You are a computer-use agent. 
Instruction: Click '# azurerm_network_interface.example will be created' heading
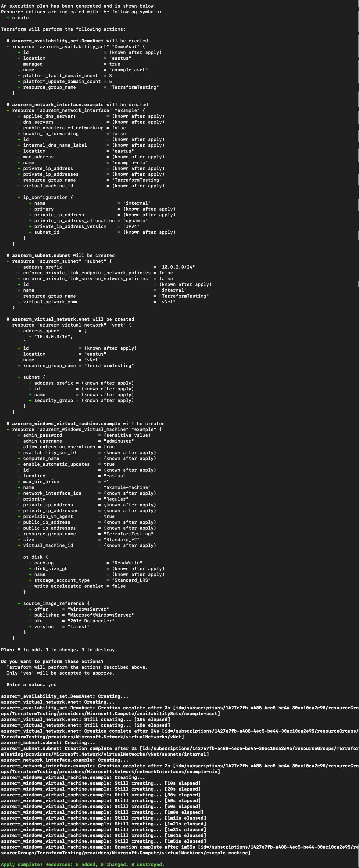point(77,104)
